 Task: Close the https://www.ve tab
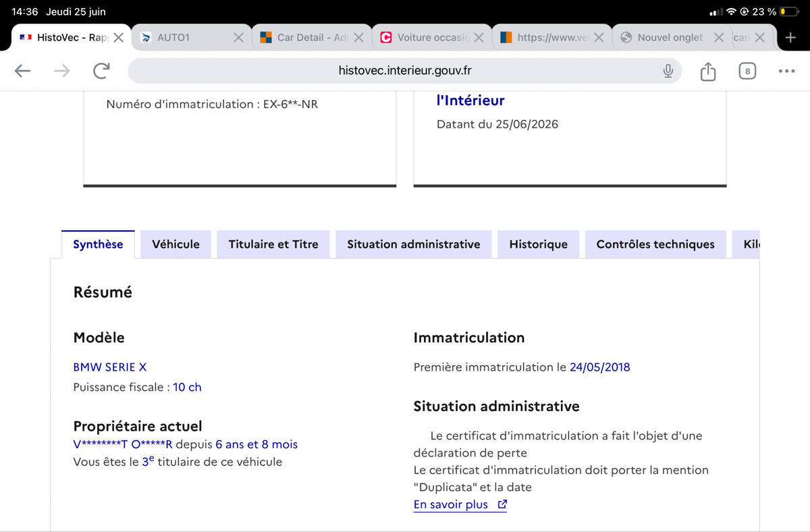pos(599,38)
